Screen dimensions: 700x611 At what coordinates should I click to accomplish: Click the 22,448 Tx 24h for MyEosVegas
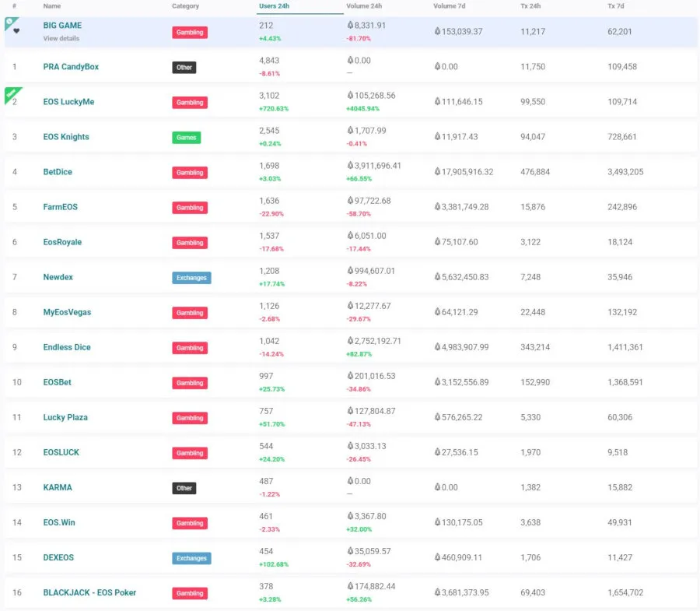(533, 312)
